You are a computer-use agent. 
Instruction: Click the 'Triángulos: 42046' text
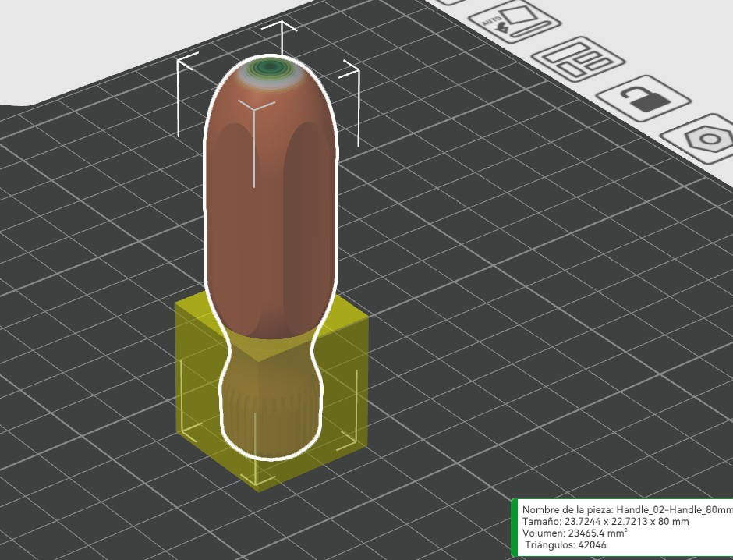point(565,544)
